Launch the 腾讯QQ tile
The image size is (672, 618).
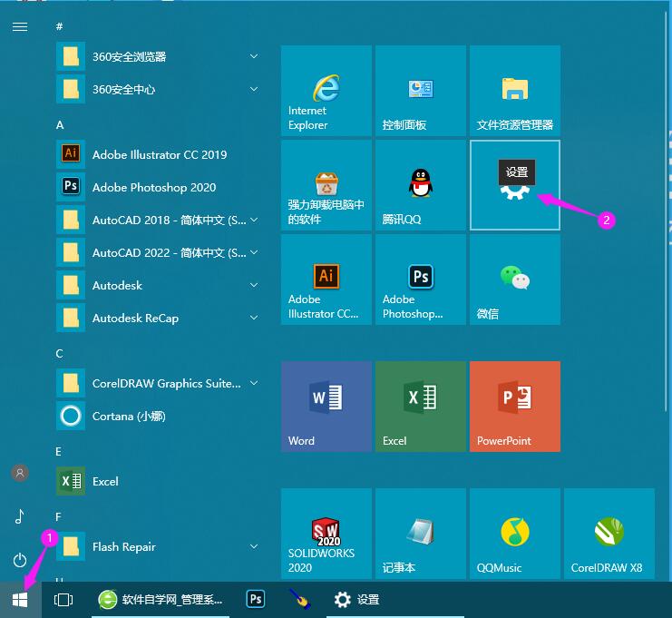[x=421, y=185]
